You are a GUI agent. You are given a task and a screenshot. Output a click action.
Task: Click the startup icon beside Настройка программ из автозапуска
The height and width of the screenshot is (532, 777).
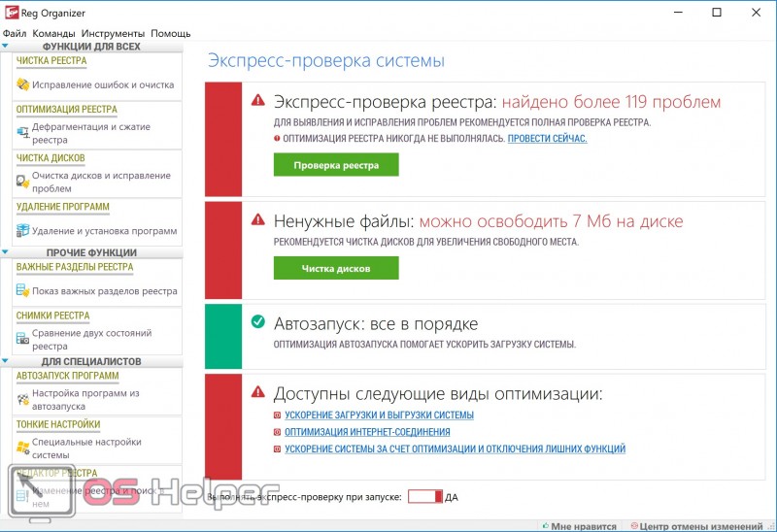[x=22, y=399]
